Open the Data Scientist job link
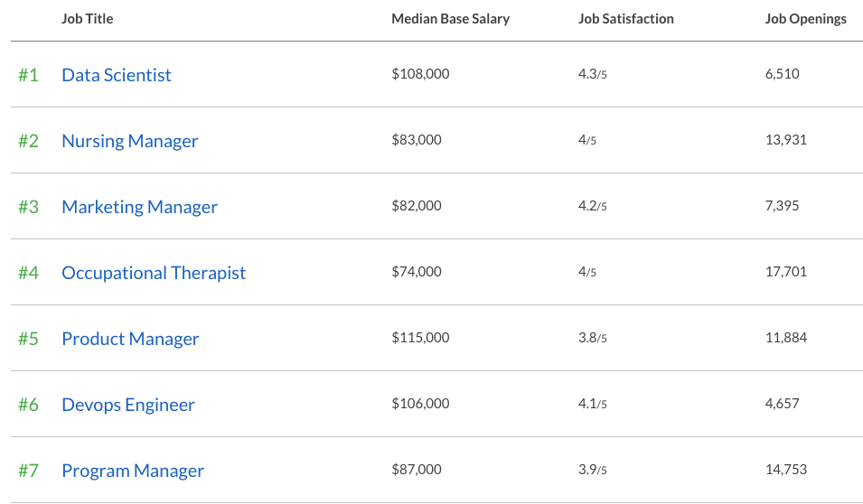 click(116, 75)
